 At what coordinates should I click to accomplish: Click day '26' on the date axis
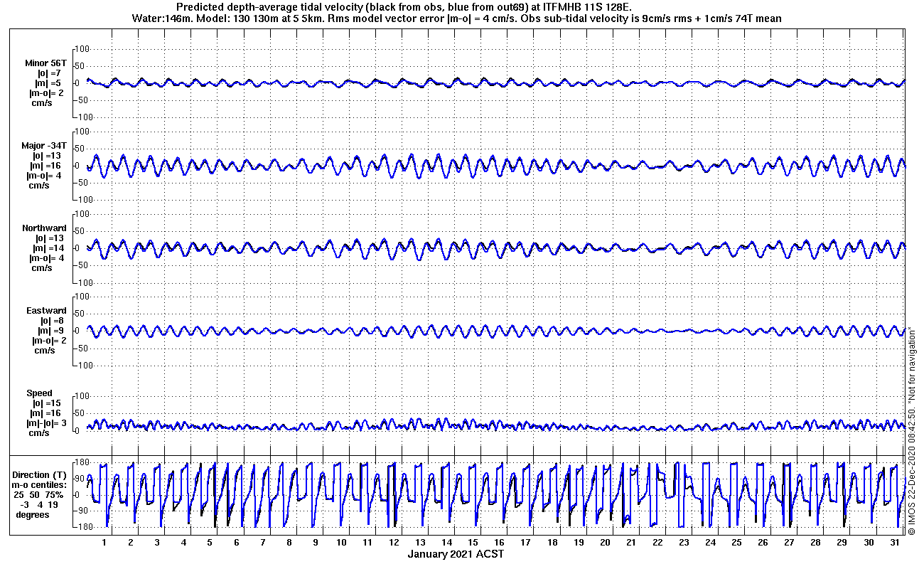763,542
